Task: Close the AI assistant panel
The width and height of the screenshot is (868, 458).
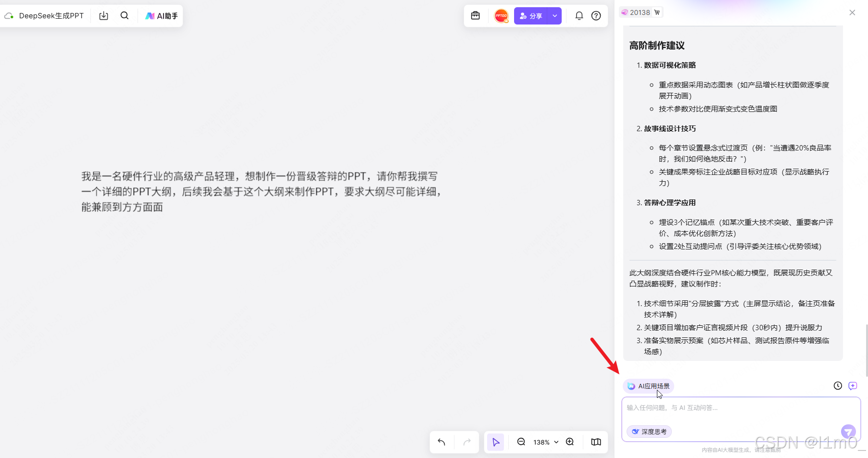Action: (x=852, y=12)
